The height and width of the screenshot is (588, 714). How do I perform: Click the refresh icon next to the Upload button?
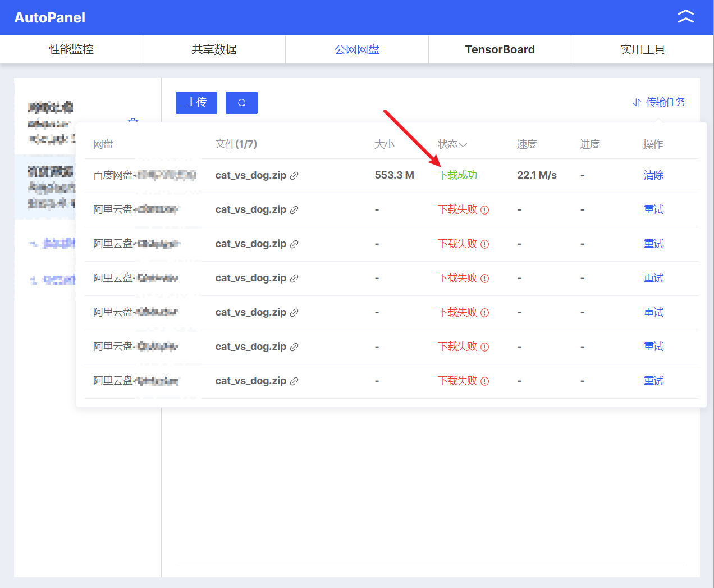pyautogui.click(x=241, y=102)
